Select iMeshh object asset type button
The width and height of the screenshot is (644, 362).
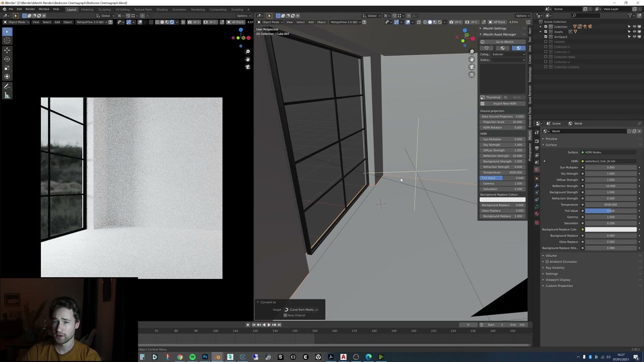486,48
